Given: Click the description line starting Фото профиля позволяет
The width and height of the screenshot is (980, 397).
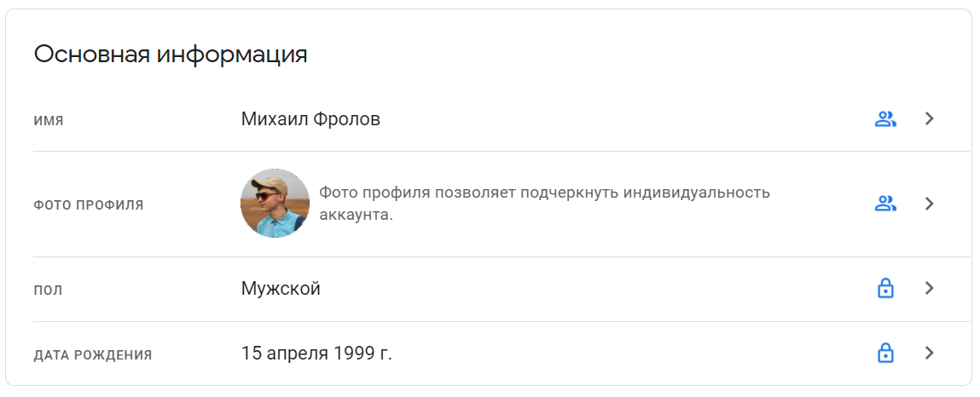Looking at the screenshot, I should 544,193.
